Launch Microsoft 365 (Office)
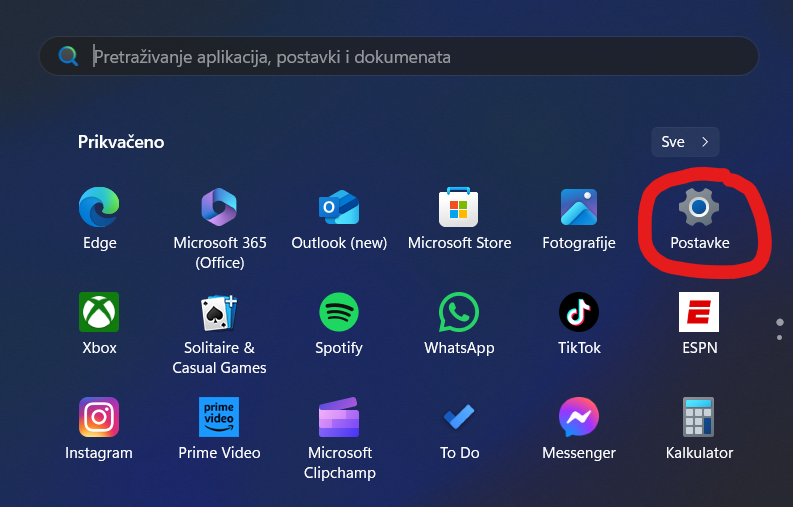 click(219, 207)
